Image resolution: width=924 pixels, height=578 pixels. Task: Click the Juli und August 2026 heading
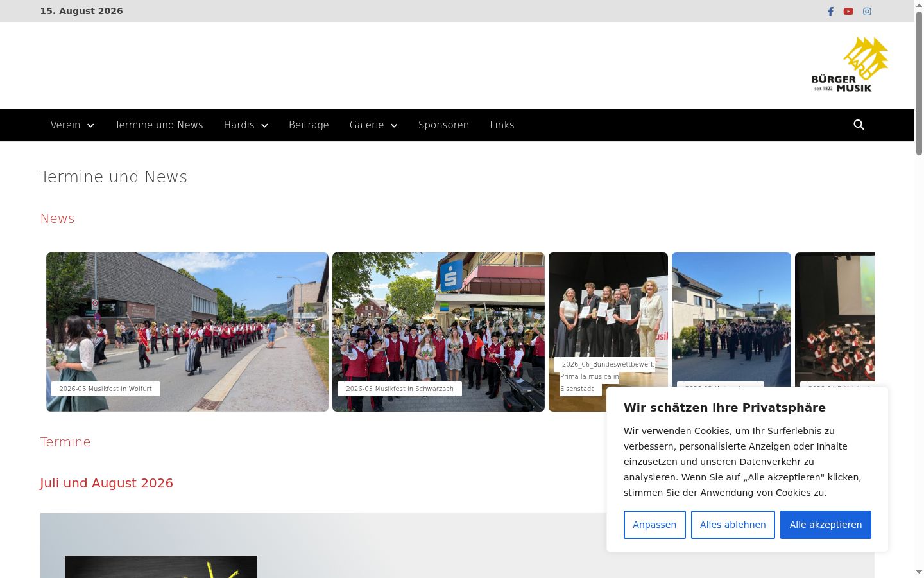click(x=107, y=483)
